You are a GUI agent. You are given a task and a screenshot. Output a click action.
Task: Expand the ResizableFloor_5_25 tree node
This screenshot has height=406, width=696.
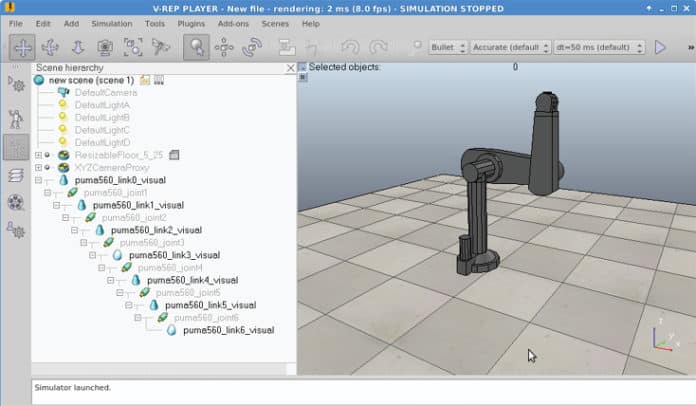[39, 155]
